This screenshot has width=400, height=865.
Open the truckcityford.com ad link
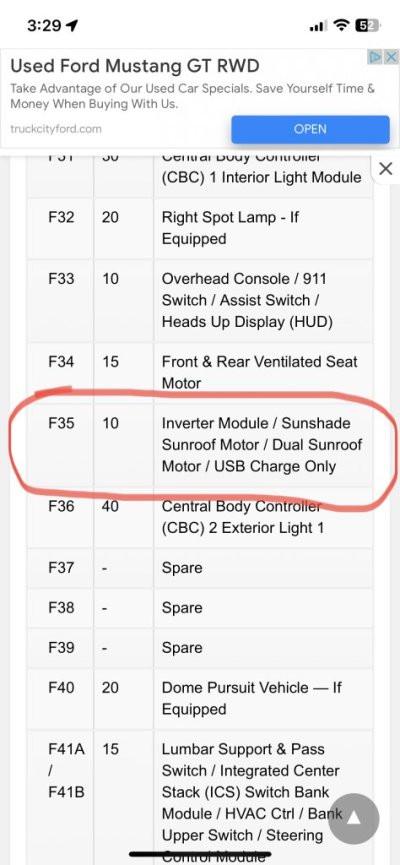pyautogui.click(x=56, y=129)
